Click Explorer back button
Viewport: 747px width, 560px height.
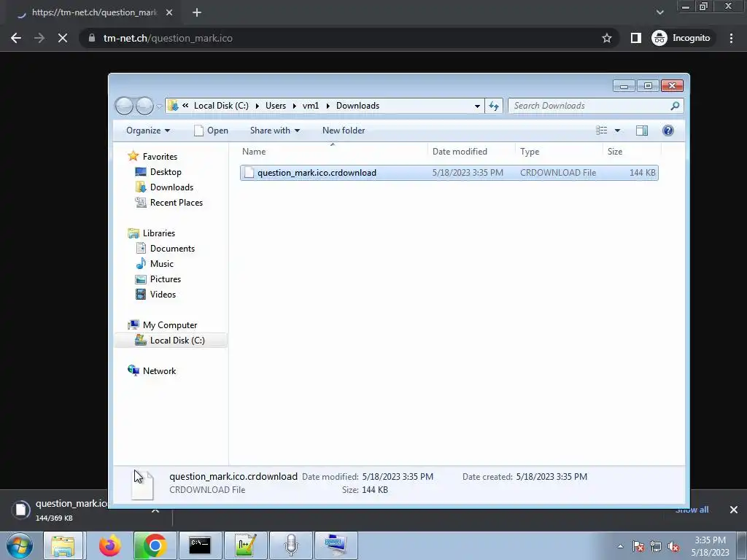[124, 106]
